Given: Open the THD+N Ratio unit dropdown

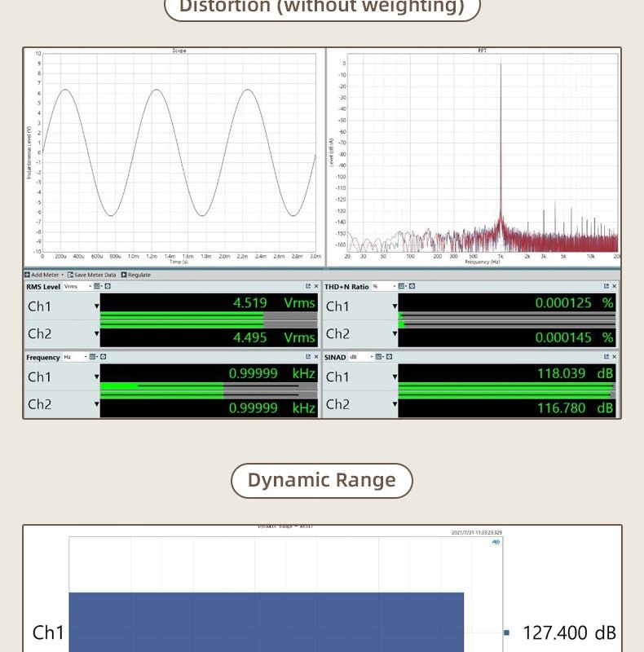Looking at the screenshot, I should (383, 286).
